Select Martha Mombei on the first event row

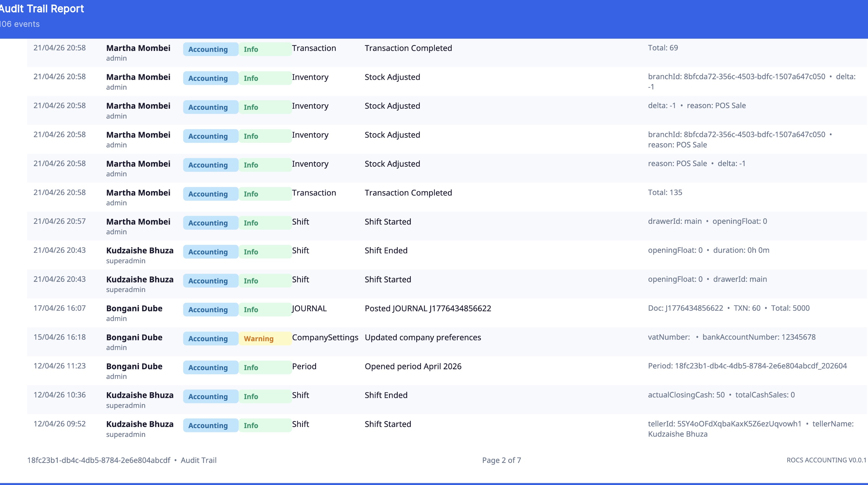[138, 48]
